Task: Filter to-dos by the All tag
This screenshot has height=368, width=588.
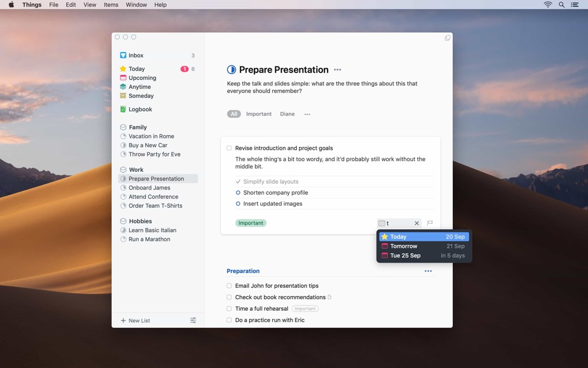Action: click(234, 114)
